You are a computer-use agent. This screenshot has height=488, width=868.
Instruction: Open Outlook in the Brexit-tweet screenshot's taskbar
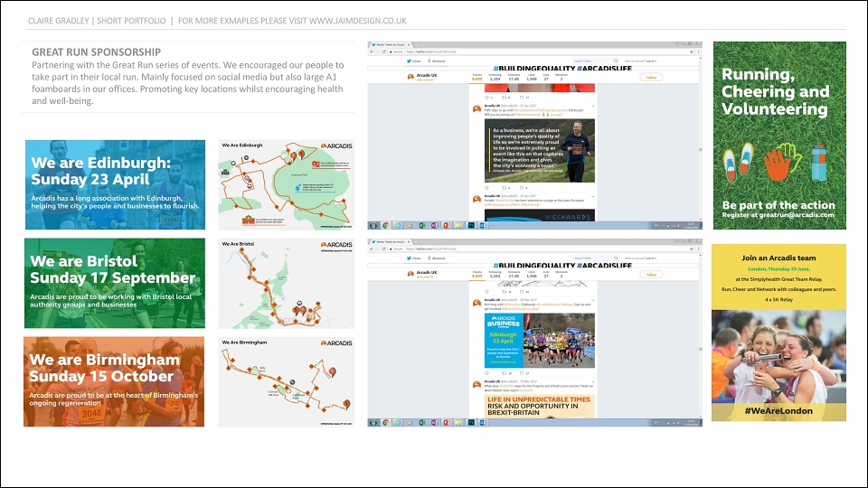483,423
